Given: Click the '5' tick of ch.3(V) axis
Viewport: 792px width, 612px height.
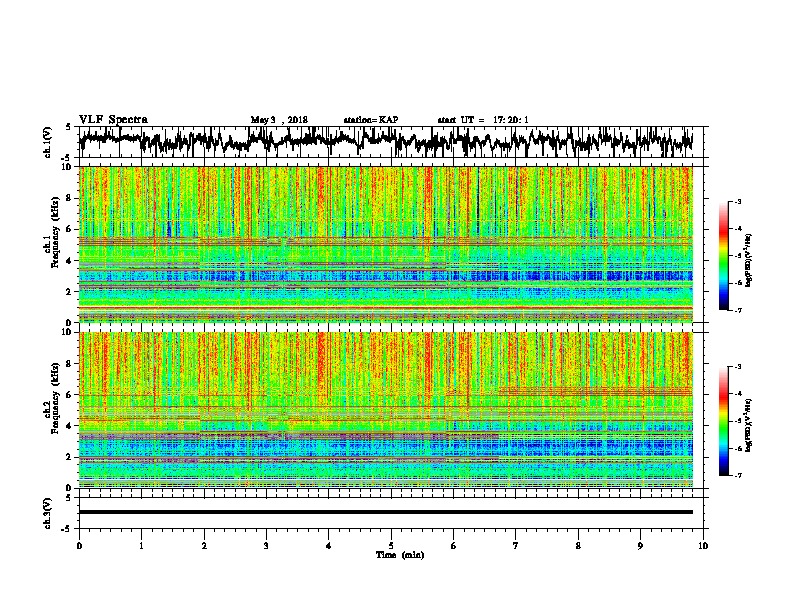Looking at the screenshot, I should [x=68, y=498].
